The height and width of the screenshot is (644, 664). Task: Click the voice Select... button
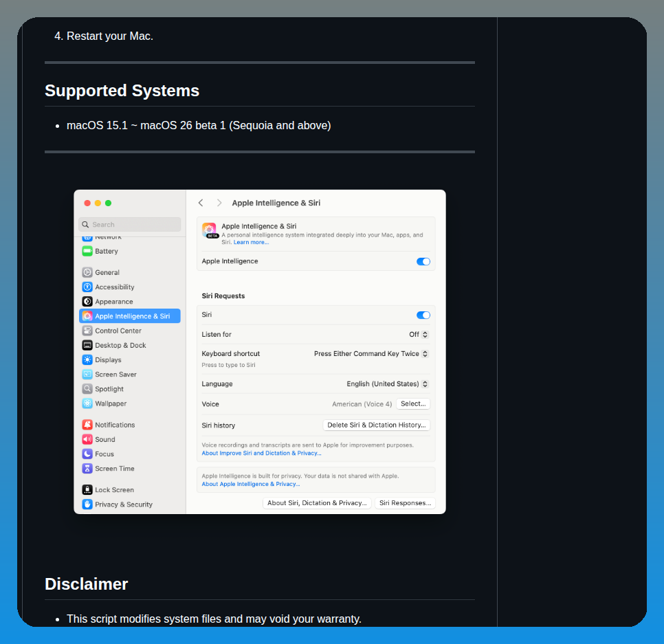[x=413, y=404]
